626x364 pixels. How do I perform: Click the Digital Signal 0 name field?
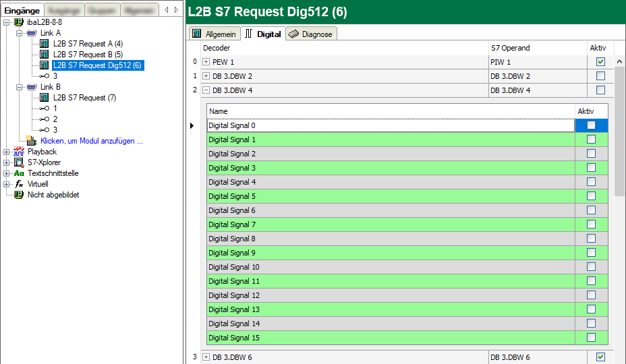[391, 125]
